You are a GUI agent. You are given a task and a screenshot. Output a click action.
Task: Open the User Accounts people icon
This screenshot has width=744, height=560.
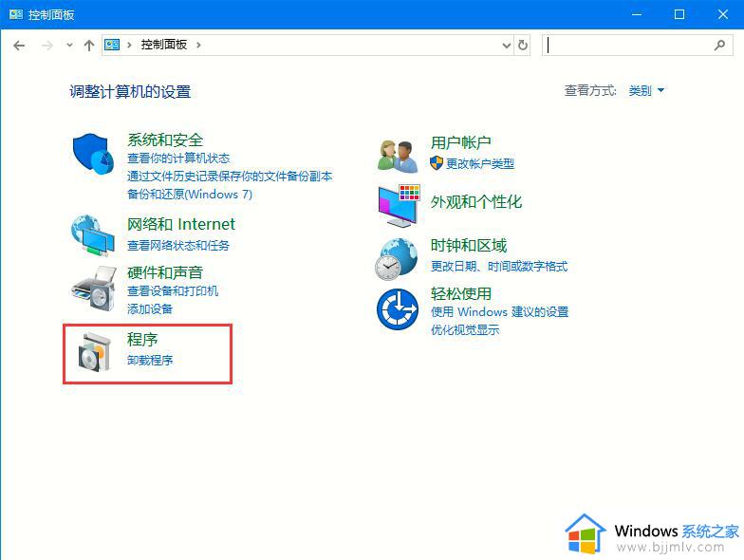(398, 156)
